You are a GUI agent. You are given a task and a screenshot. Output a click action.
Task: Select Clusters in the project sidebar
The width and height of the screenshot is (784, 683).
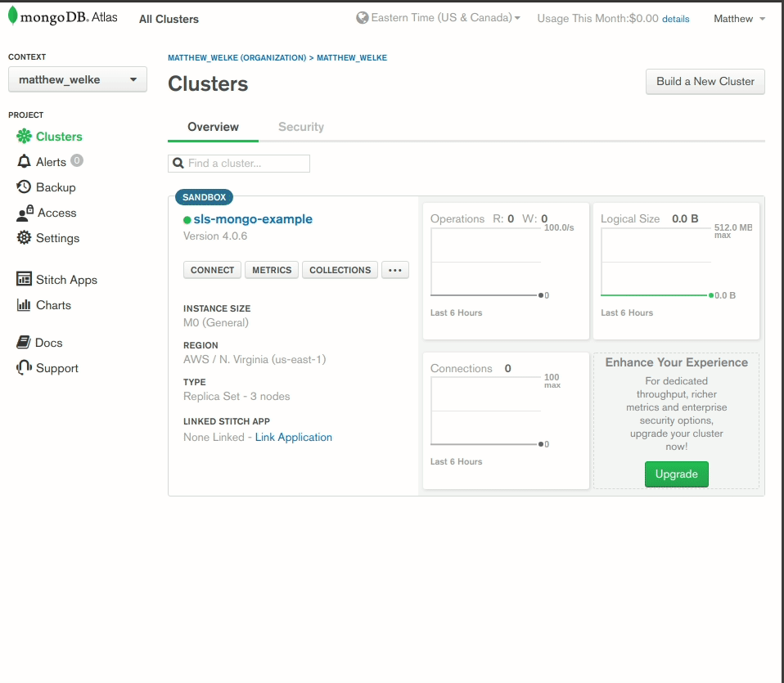pos(59,137)
